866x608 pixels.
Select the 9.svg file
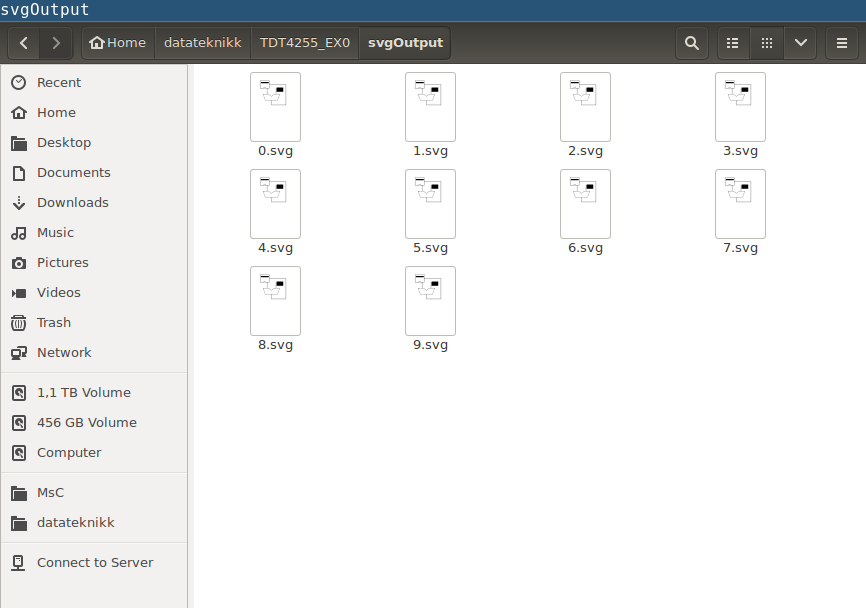tap(430, 301)
